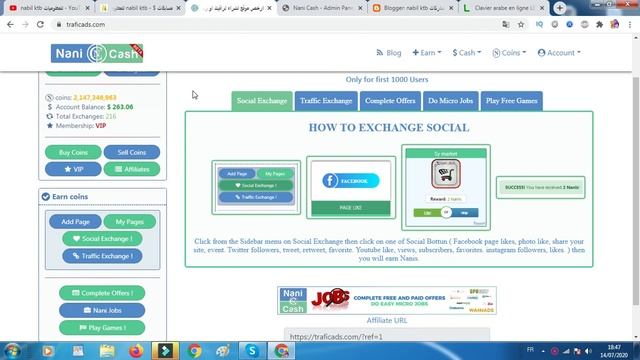The image size is (640, 360).
Task: Open the media player taskbar icon
Action: pos(48,351)
